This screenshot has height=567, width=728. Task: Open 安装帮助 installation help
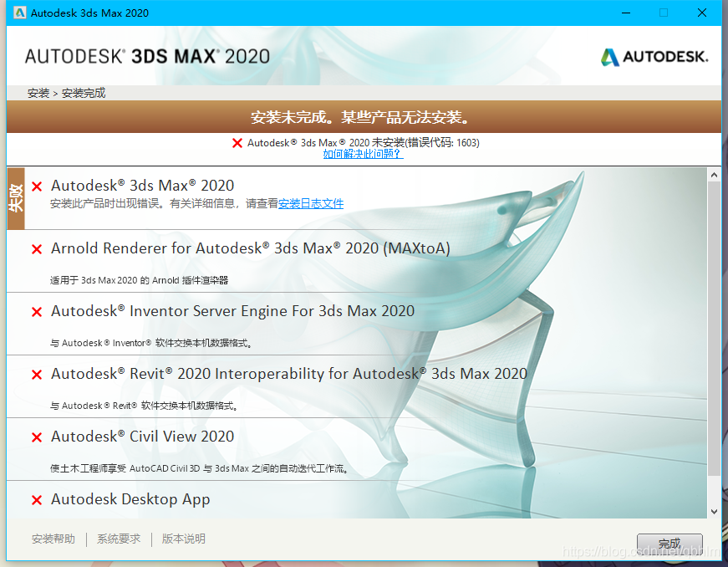click(53, 539)
